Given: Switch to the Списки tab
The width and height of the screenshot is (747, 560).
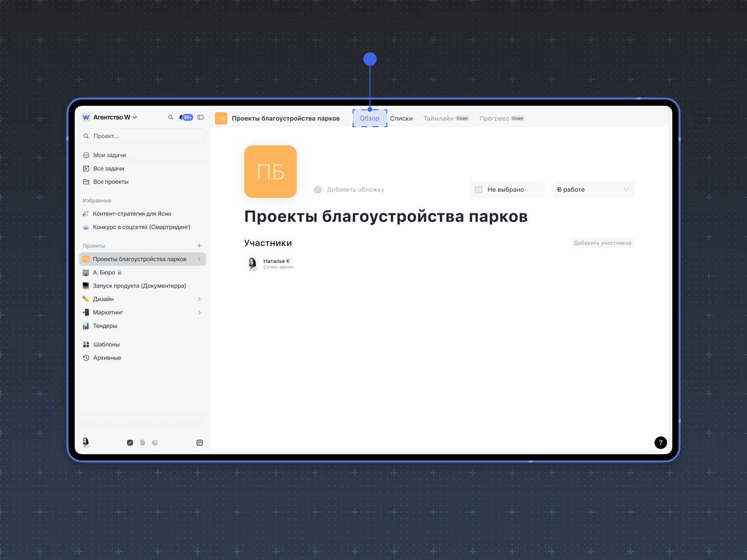Looking at the screenshot, I should 401,118.
